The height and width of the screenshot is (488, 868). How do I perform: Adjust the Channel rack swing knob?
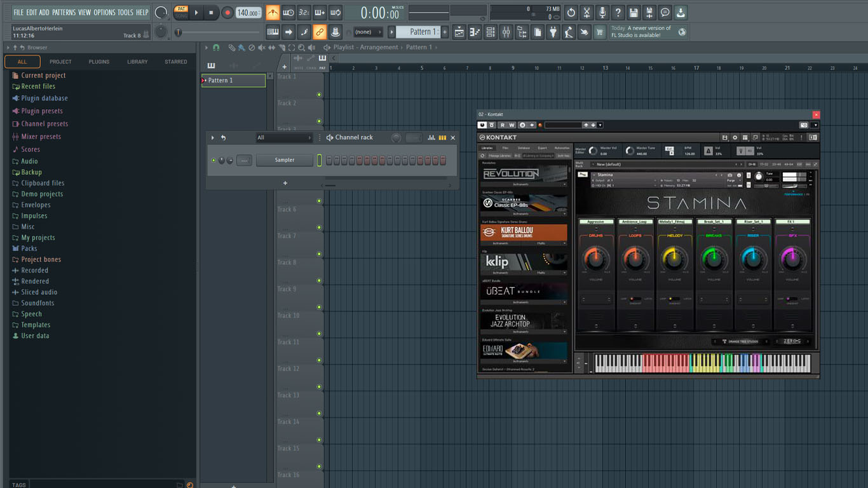coord(396,137)
